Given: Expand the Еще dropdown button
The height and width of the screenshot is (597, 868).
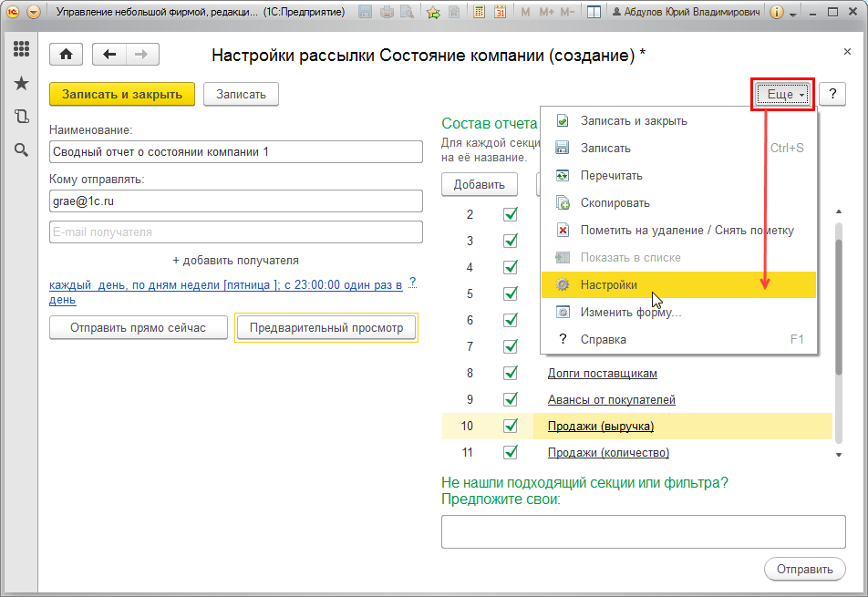Looking at the screenshot, I should (x=781, y=95).
